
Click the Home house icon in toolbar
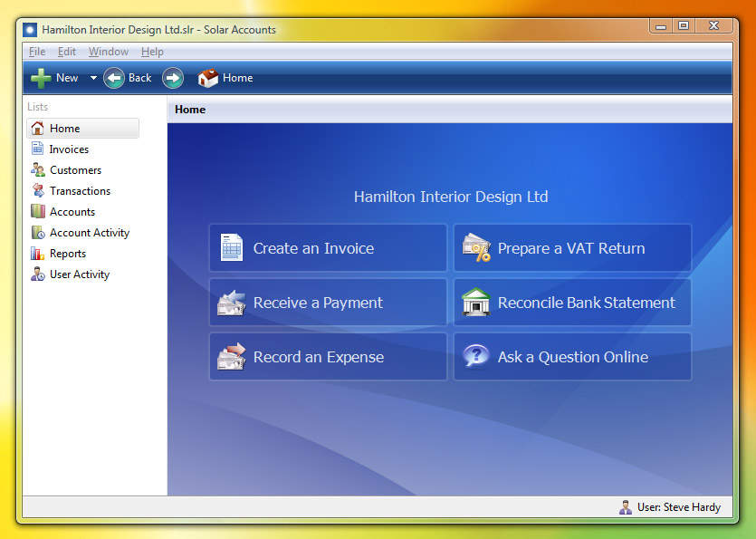coord(208,78)
